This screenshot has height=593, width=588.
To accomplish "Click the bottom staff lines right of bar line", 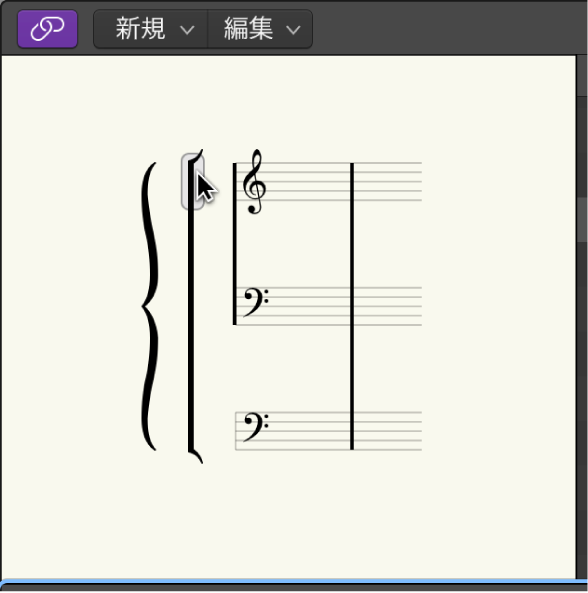I will [388, 431].
